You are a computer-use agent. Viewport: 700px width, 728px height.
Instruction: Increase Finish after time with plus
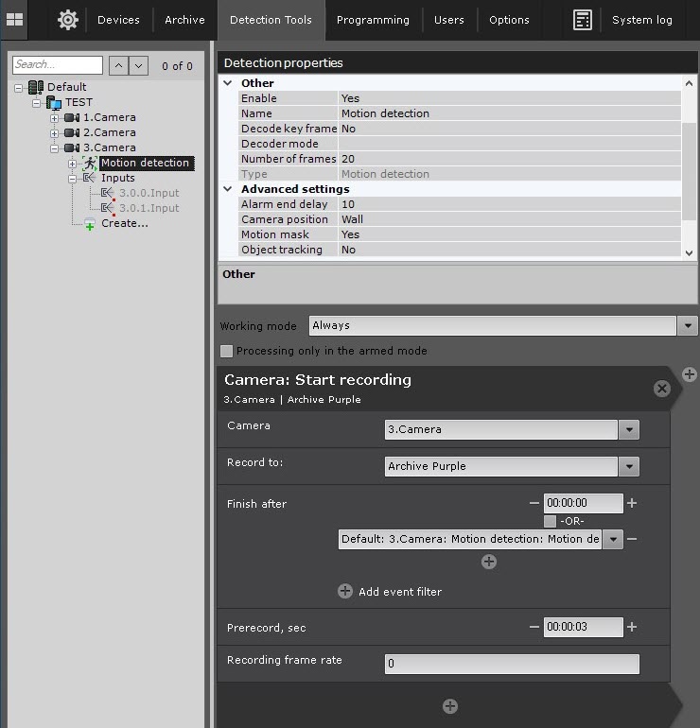click(632, 504)
